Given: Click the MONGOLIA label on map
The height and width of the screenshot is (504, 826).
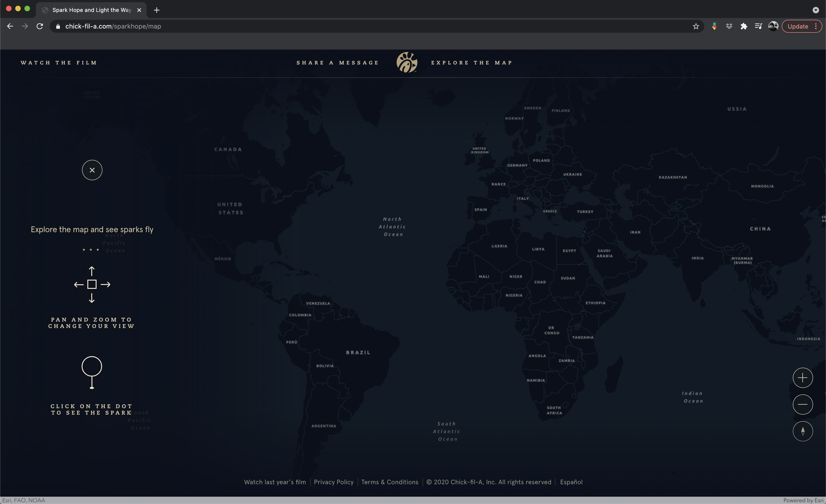Looking at the screenshot, I should pos(762,186).
